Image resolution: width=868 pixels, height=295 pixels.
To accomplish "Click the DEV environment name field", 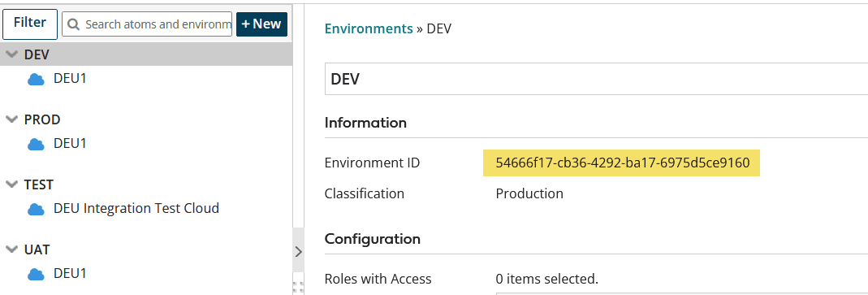I will pos(596,79).
